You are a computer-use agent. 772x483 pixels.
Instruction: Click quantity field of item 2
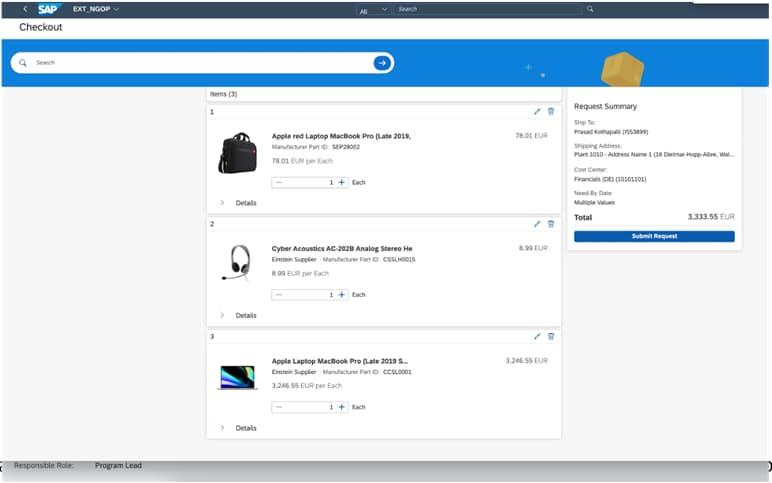(x=310, y=295)
